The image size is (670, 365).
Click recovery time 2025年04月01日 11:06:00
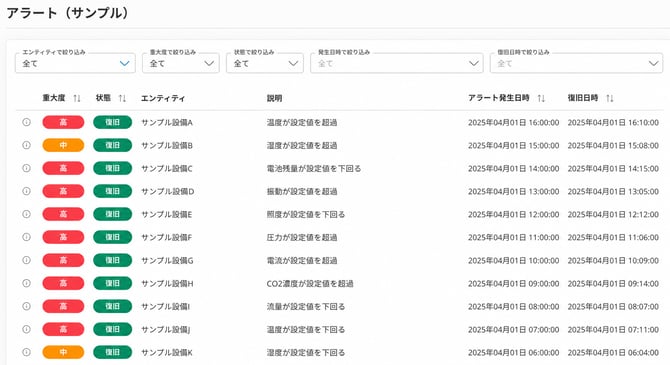tap(613, 238)
